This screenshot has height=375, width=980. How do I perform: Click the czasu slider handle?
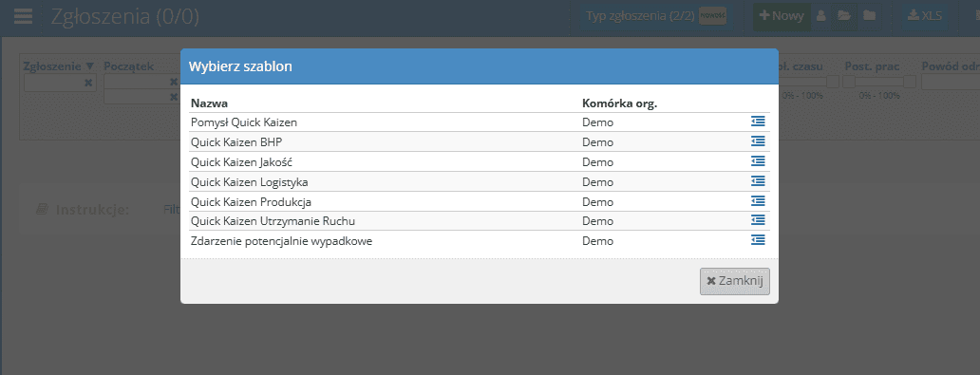(x=833, y=82)
